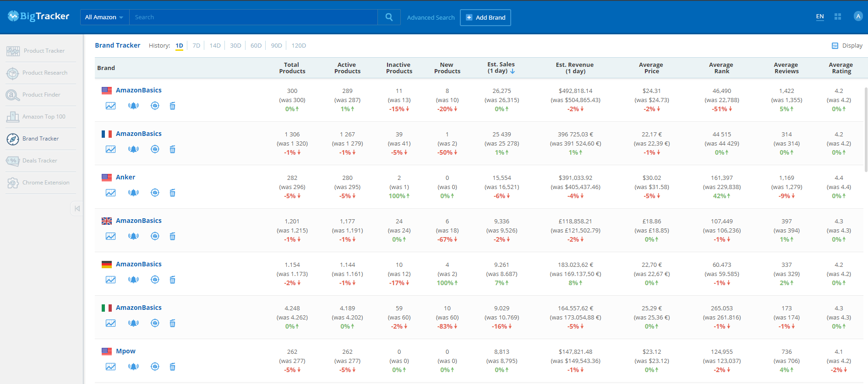
Task: Delete Mpow brand with trash icon
Action: (172, 367)
